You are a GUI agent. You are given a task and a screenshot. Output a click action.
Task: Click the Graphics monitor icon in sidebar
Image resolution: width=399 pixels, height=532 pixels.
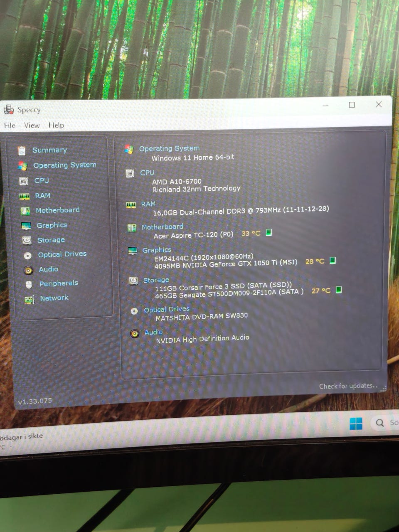[26, 226]
